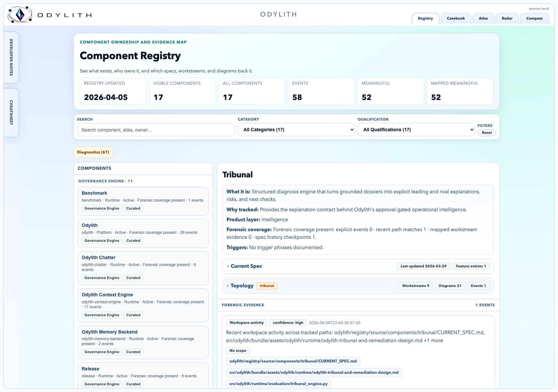Switch to the Casebook tab
Image resolution: width=558 pixels, height=392 pixels.
pyautogui.click(x=456, y=18)
